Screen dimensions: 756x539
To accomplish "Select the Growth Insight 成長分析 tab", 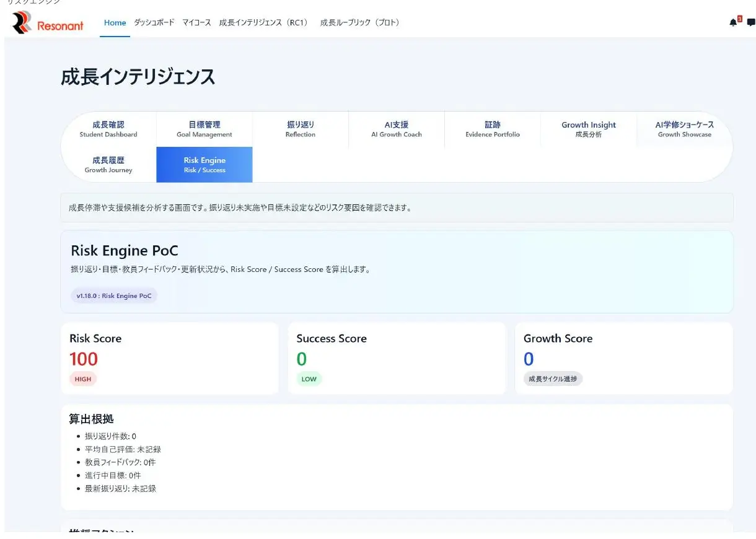I will click(589, 129).
